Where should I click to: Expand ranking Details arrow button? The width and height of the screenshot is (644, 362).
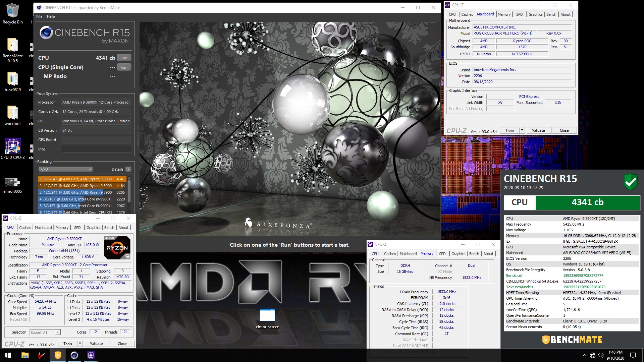[x=128, y=169]
